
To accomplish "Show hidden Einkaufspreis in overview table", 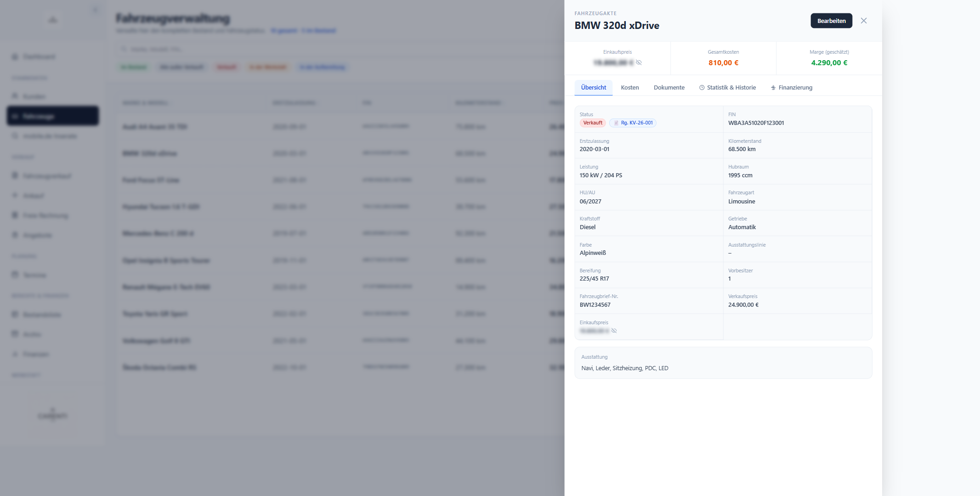I will pos(614,331).
